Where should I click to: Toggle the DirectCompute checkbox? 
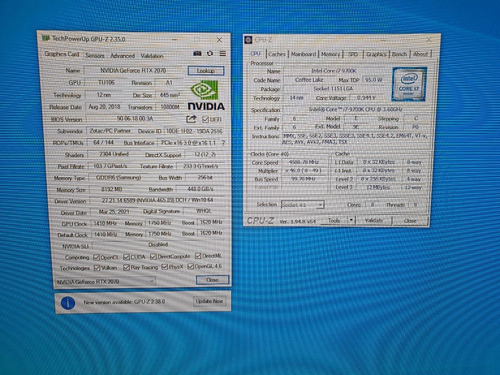click(x=153, y=256)
